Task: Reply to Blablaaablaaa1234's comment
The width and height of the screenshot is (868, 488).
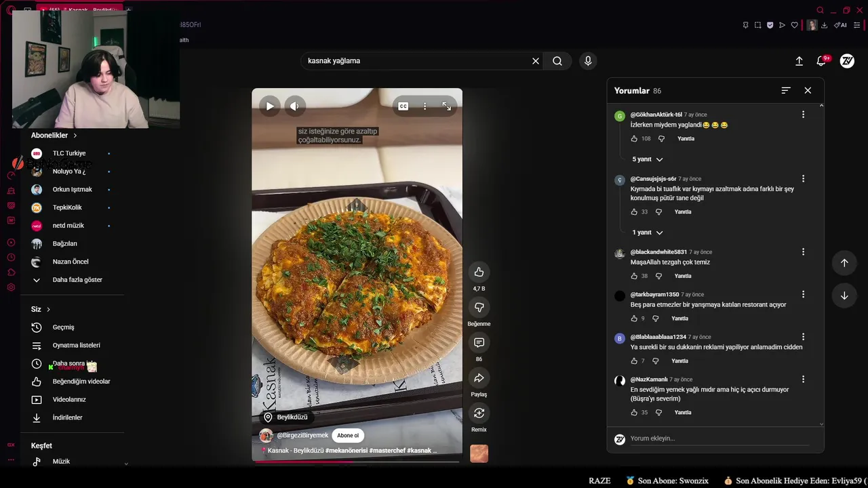Action: 679,361
